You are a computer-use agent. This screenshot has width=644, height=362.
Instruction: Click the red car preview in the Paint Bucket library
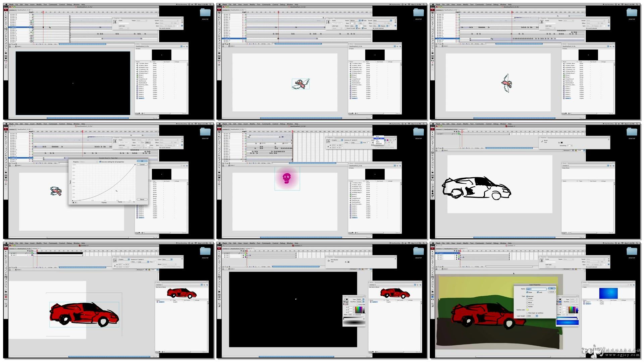coord(395,293)
